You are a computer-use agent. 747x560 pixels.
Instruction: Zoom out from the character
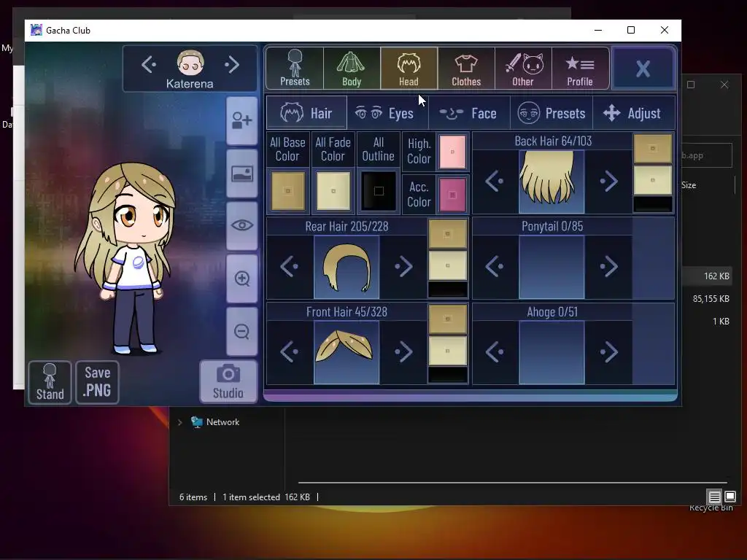click(242, 331)
